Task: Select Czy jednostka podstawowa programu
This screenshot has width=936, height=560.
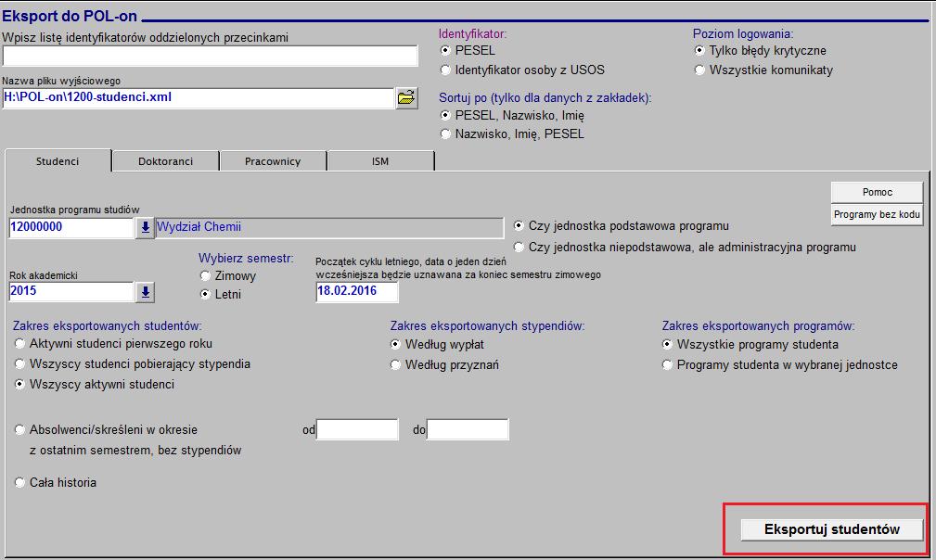Action: pos(519,226)
